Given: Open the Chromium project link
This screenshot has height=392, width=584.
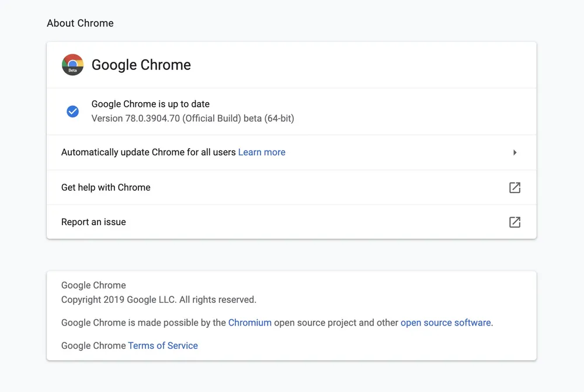Looking at the screenshot, I should click(x=249, y=323).
